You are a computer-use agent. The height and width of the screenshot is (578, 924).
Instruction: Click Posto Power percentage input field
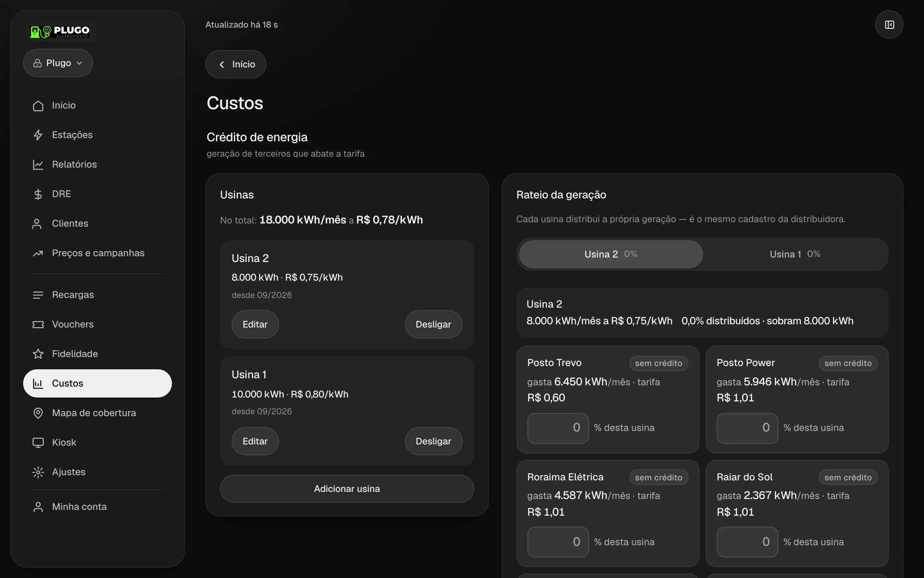coord(747,428)
